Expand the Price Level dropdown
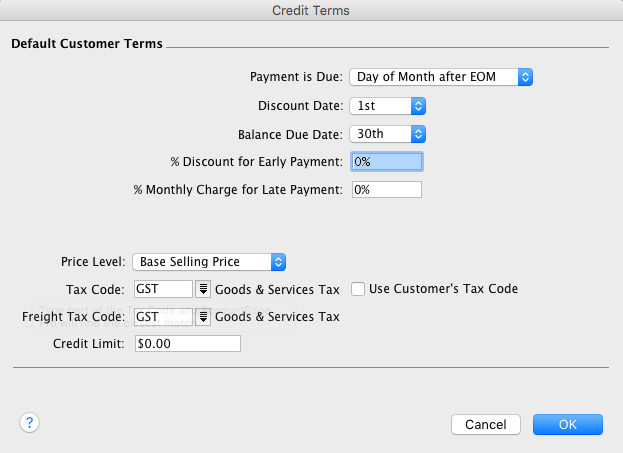This screenshot has height=453, width=623. 210,261
